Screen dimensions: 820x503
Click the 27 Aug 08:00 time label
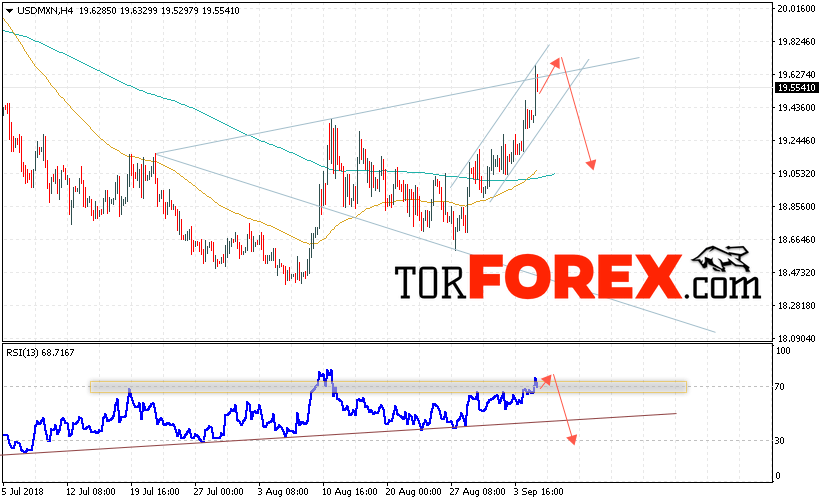[478, 492]
